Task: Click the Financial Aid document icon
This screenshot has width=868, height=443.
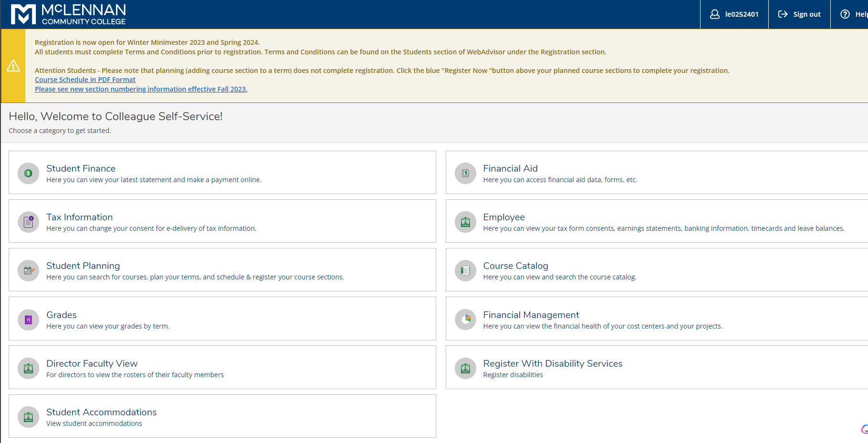Action: 465,173
